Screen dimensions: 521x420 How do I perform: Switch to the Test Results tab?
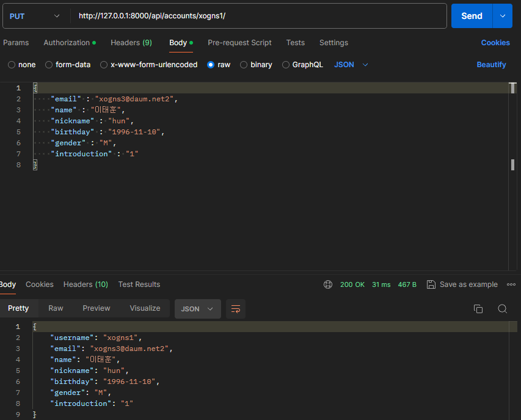point(139,284)
